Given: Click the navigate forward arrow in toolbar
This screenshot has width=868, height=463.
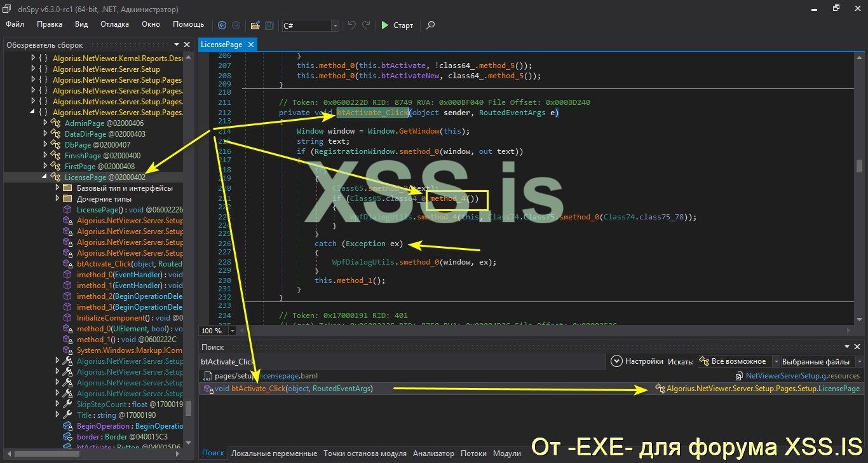Looking at the screenshot, I should [236, 25].
